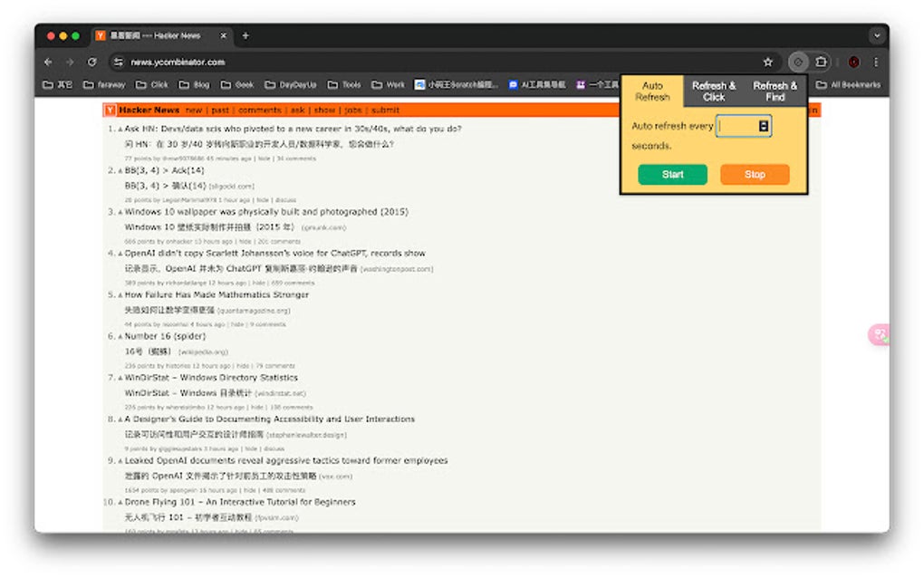Image resolution: width=924 pixels, height=578 pixels.
Task: Upvote the Ask HN career pivot story
Action: (x=120, y=129)
